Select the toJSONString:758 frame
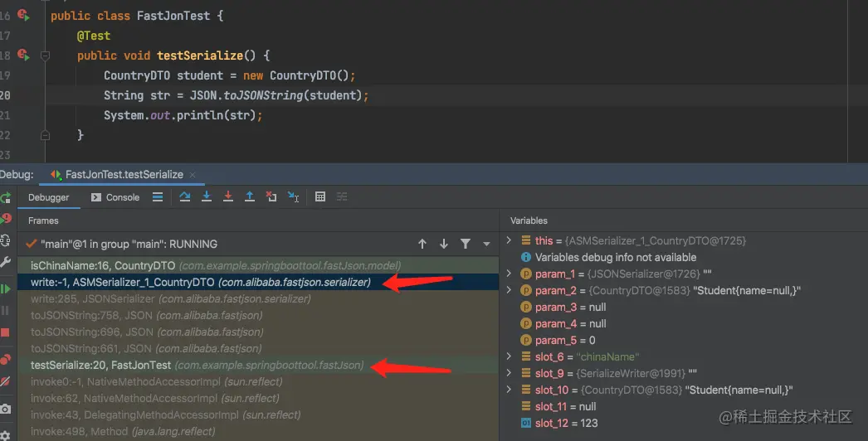This screenshot has width=868, height=441. [258, 315]
